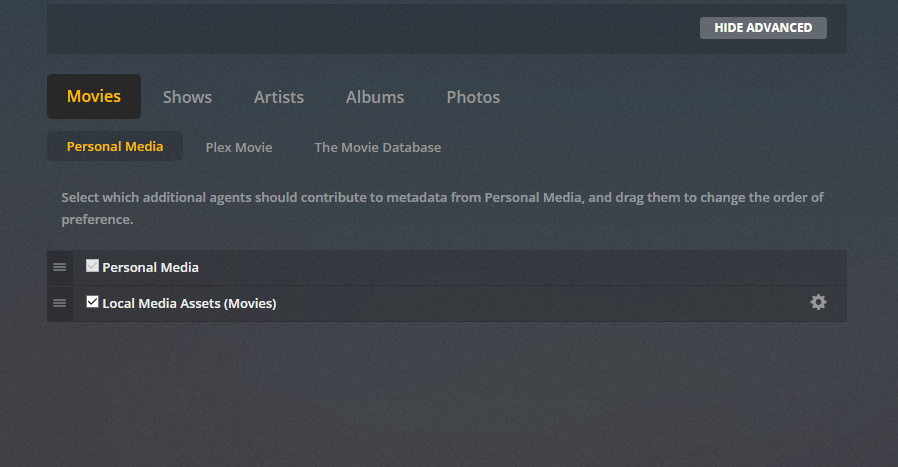Image resolution: width=898 pixels, height=467 pixels.
Task: Open the Artists tab
Action: click(279, 97)
